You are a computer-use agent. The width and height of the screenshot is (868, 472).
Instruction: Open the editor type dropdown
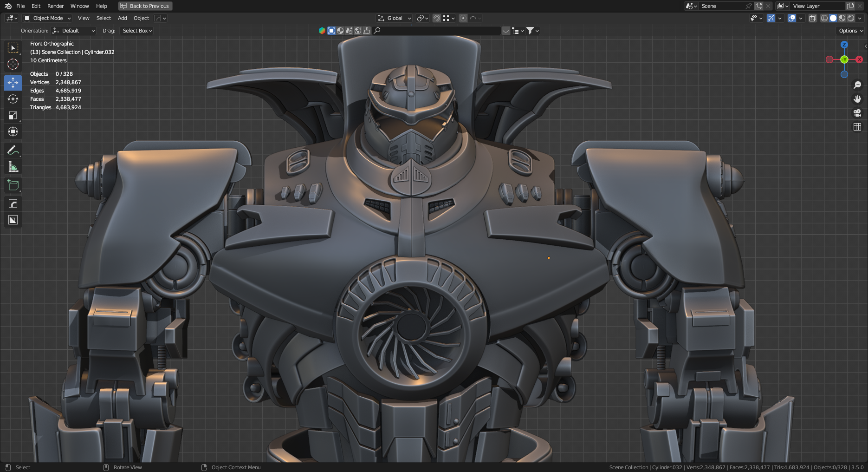click(x=12, y=18)
